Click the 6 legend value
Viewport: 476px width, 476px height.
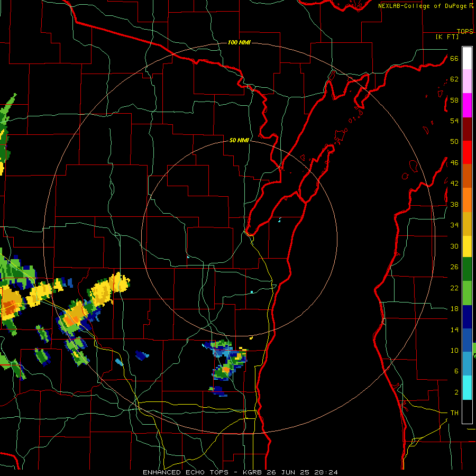click(x=456, y=371)
